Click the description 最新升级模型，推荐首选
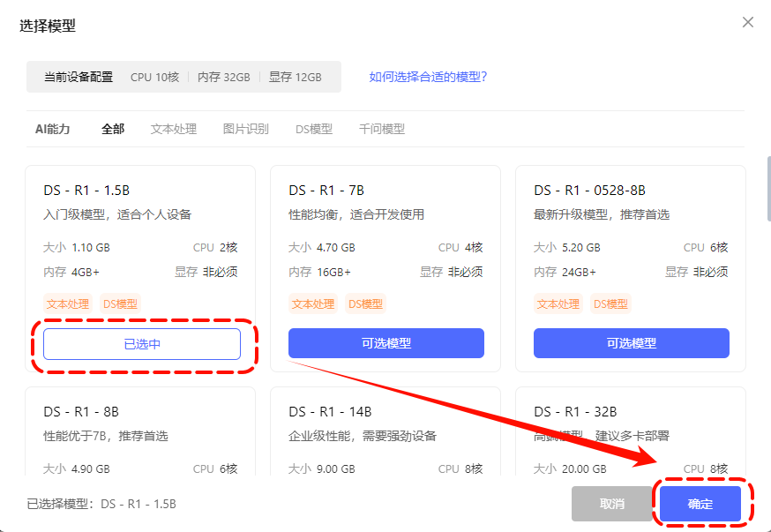The height and width of the screenshot is (532, 771). 602,214
